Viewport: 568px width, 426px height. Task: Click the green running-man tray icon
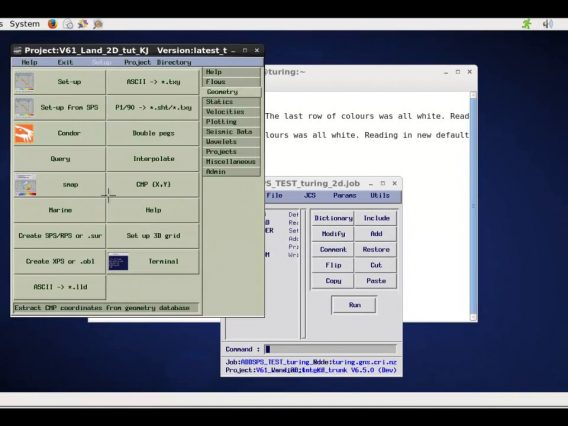click(527, 24)
